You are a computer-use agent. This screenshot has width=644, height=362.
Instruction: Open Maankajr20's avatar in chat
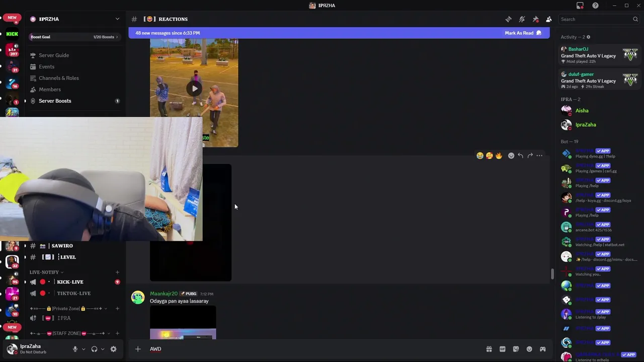[x=138, y=297]
